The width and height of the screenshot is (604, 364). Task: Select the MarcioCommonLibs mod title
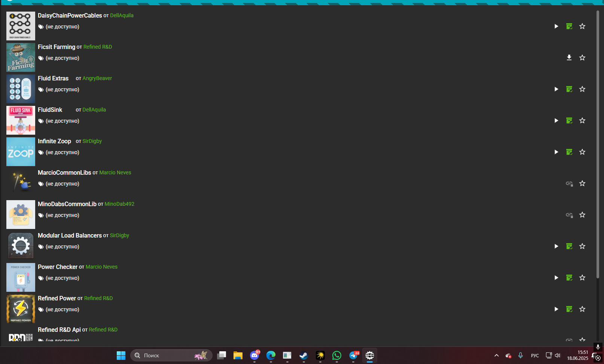pos(64,172)
